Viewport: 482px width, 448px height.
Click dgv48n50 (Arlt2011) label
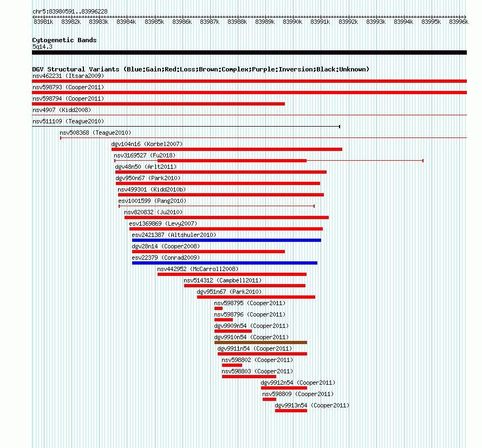(146, 167)
